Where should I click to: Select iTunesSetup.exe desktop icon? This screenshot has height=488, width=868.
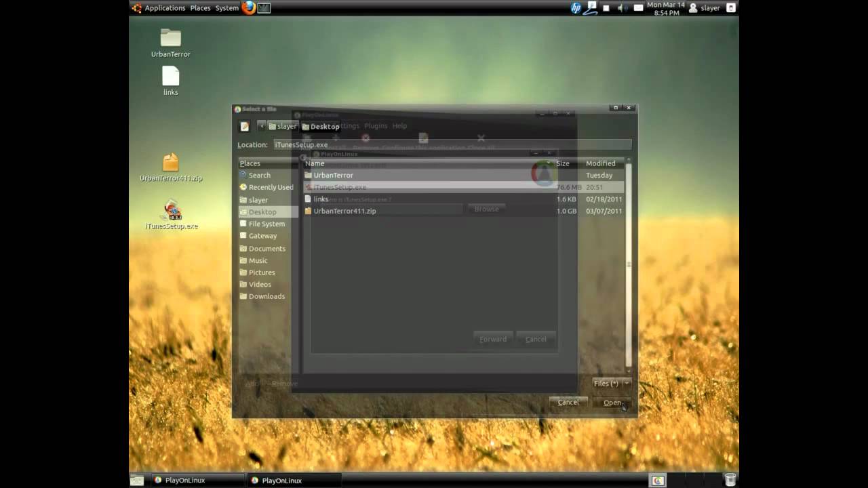[172, 215]
